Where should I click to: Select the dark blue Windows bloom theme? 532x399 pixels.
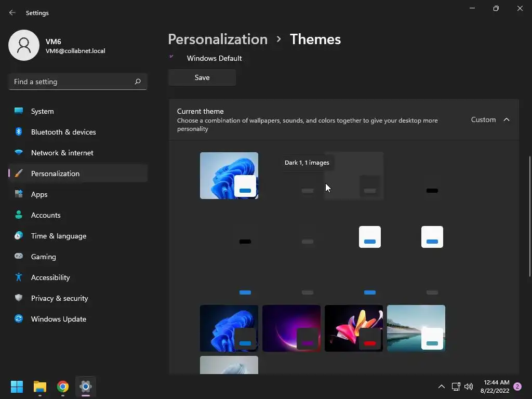click(x=229, y=328)
